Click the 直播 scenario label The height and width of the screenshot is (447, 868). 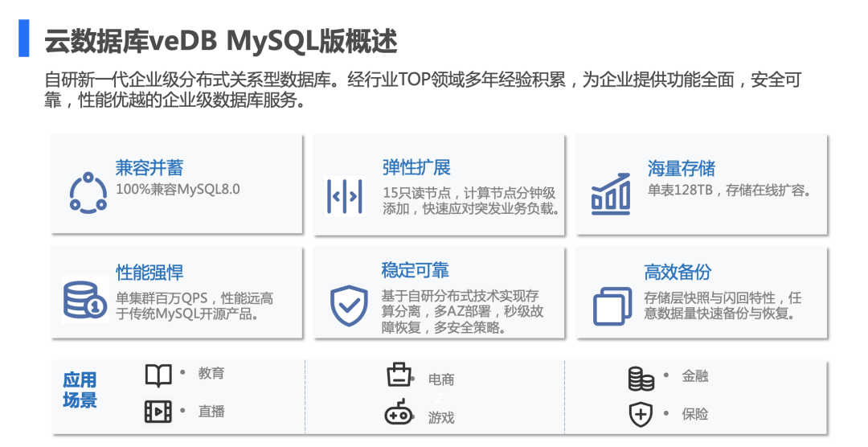pos(211,412)
